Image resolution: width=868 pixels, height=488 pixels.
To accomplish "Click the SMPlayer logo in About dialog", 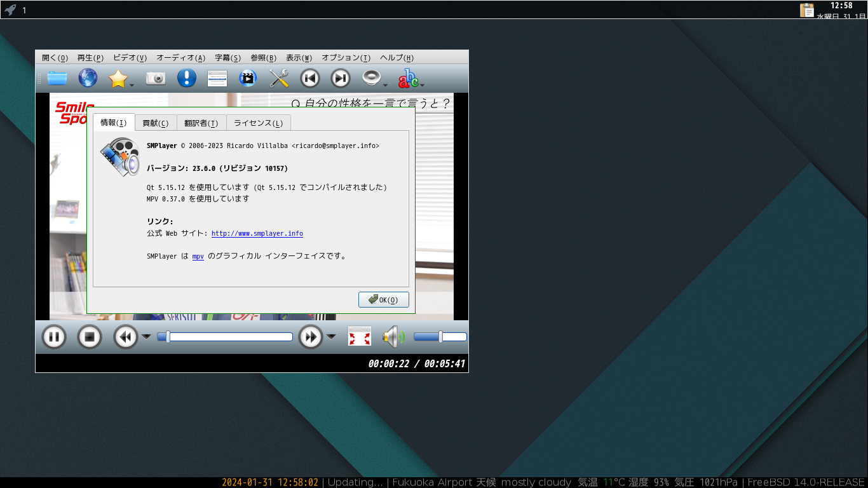I will coord(120,156).
